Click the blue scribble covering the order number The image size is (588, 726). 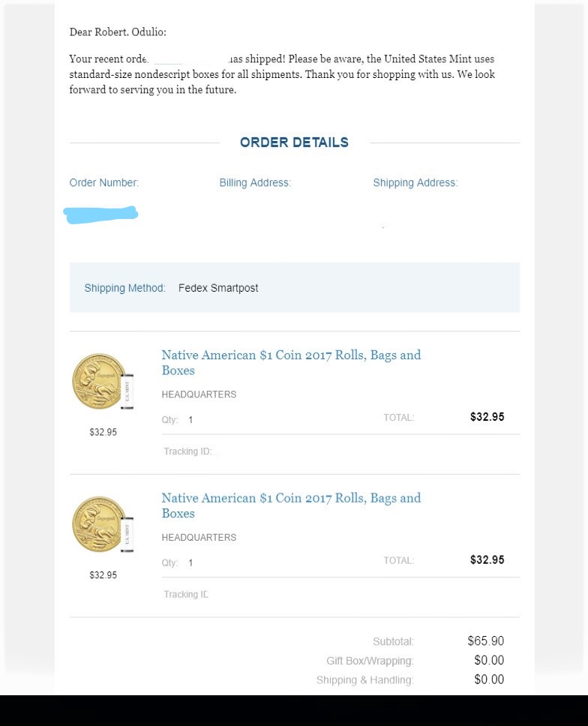[100, 214]
